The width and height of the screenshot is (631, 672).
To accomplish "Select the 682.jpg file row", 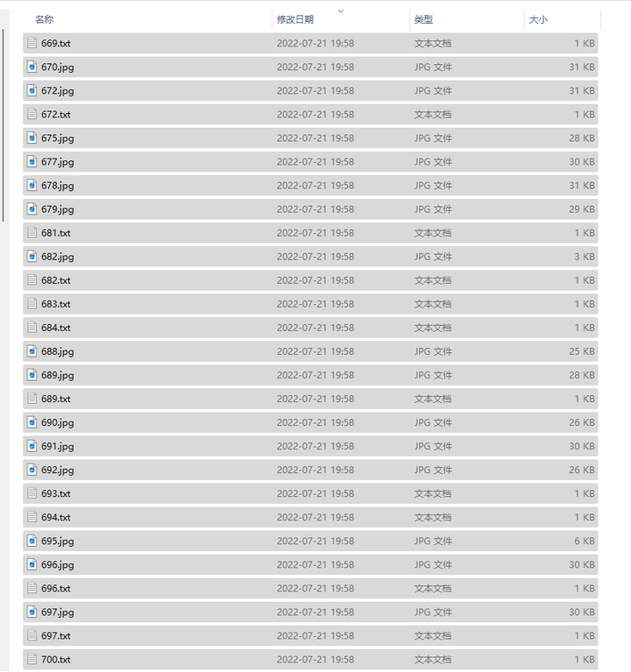I will coord(310,257).
